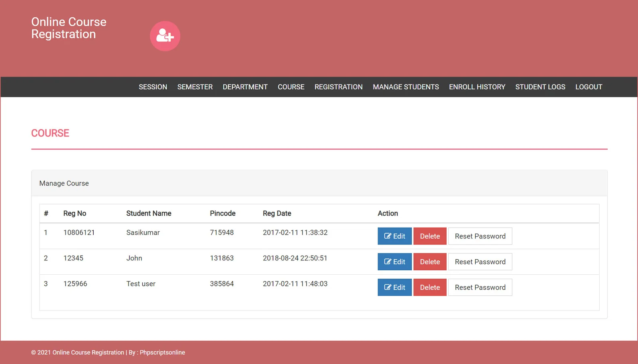This screenshot has width=638, height=364.
Task: Click LOGOUT in the navigation bar
Action: click(589, 87)
